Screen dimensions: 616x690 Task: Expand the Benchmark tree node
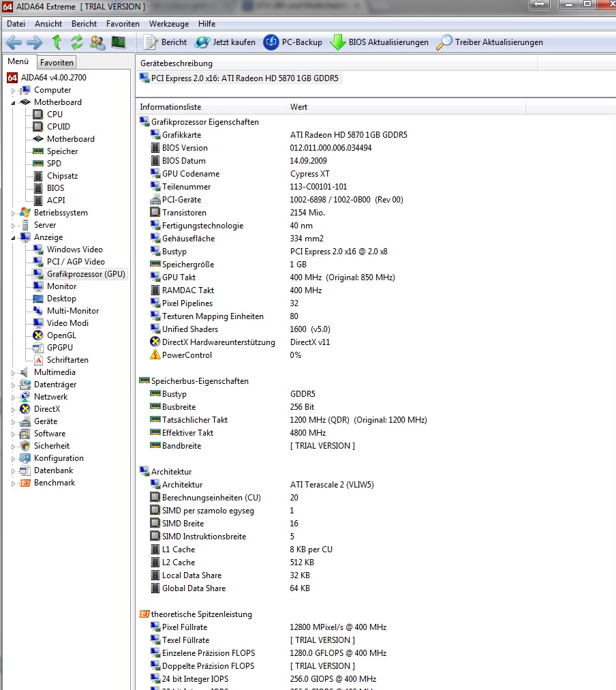point(13,483)
